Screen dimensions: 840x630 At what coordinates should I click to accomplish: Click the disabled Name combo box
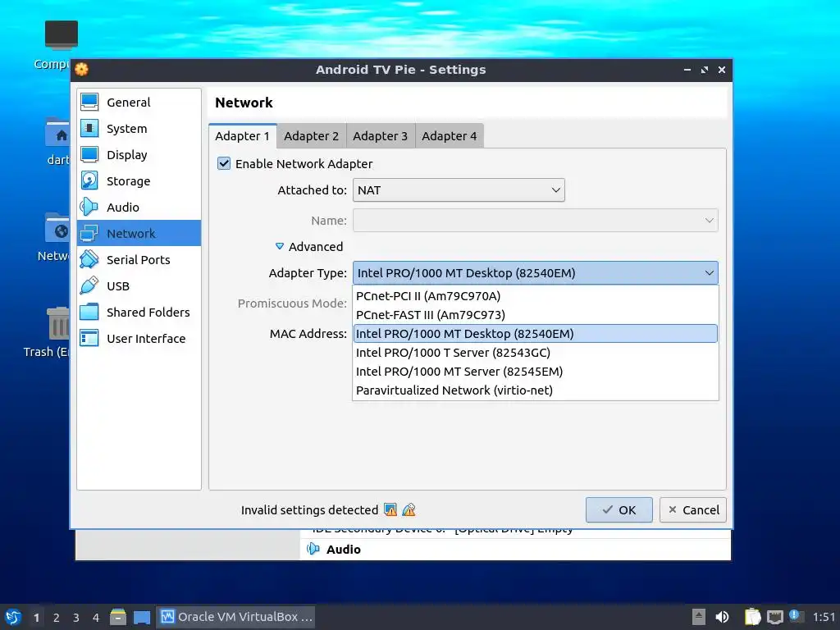click(x=535, y=220)
